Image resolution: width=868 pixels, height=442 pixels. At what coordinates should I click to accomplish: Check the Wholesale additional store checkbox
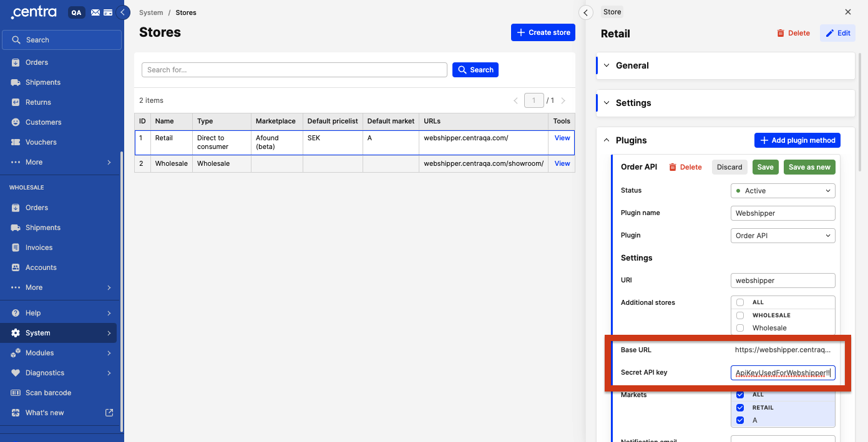[740, 328]
